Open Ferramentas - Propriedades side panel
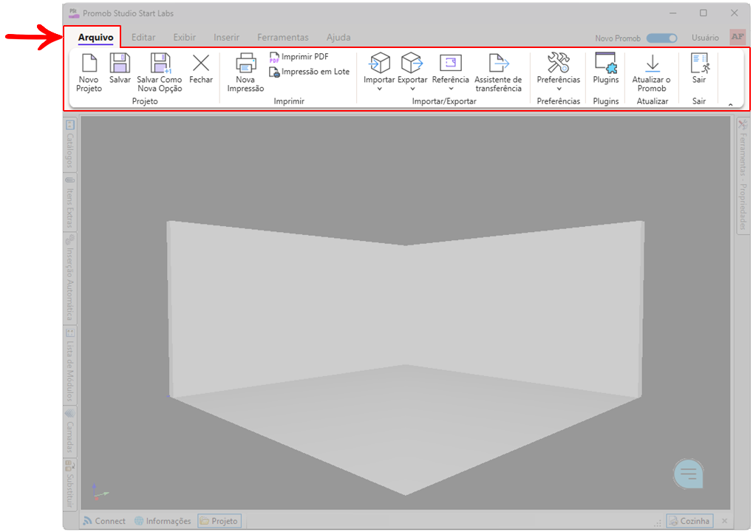This screenshot has height=532, width=756. point(743,176)
